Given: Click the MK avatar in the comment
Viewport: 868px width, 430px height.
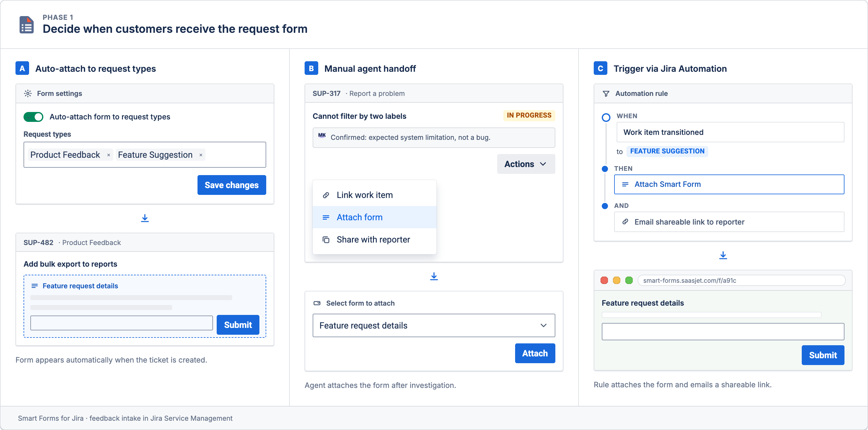Looking at the screenshot, I should point(322,135).
